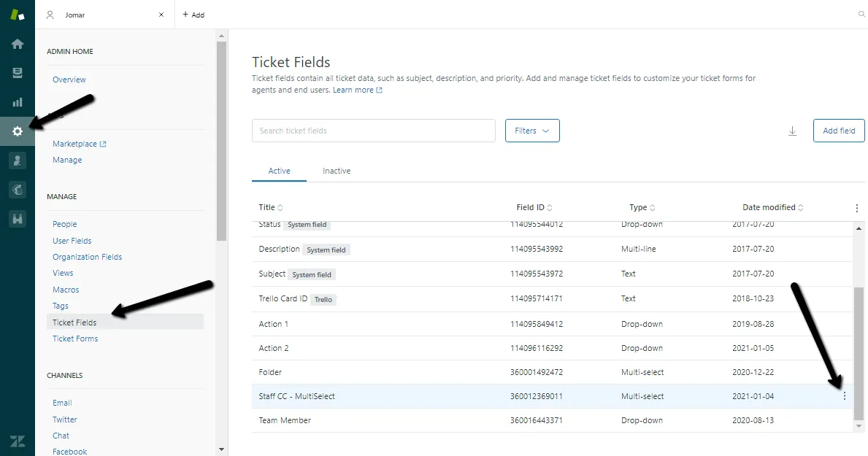The width and height of the screenshot is (868, 456).
Task: Sort the table by Title
Action: click(271, 207)
